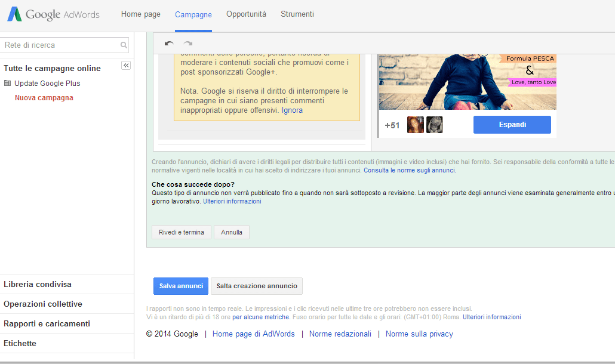Click Espandi on the ad preview
This screenshot has width=615, height=364.
click(513, 124)
